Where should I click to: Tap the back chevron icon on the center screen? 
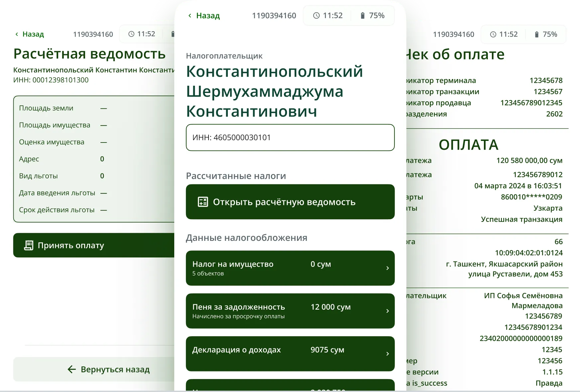point(190,16)
